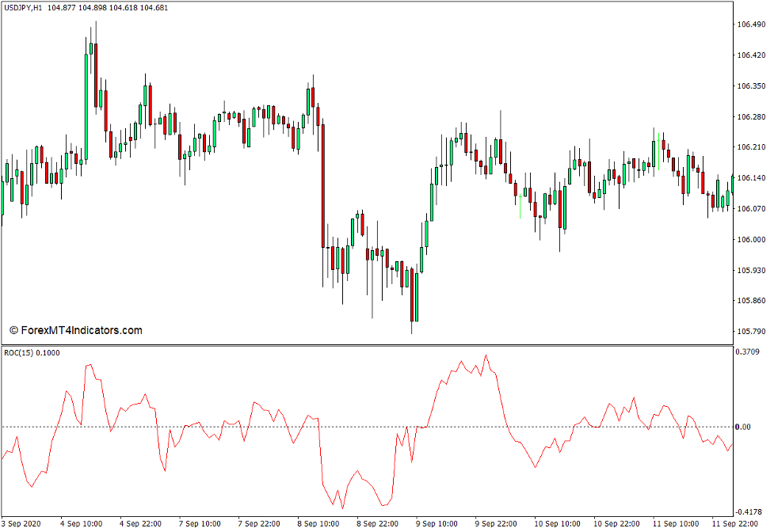This screenshot has height=532, width=774.
Task: Click the 106.210 price axis label
Action: [751, 147]
